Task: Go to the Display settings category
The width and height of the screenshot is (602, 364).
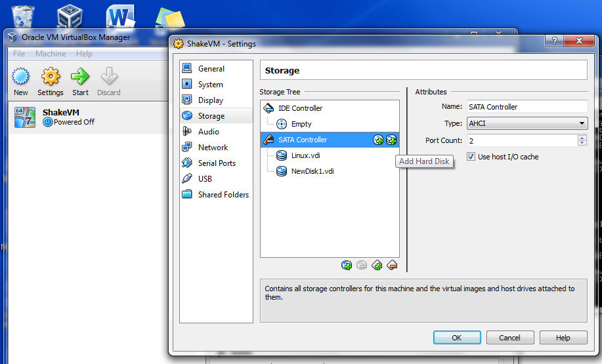Action: pyautogui.click(x=216, y=100)
